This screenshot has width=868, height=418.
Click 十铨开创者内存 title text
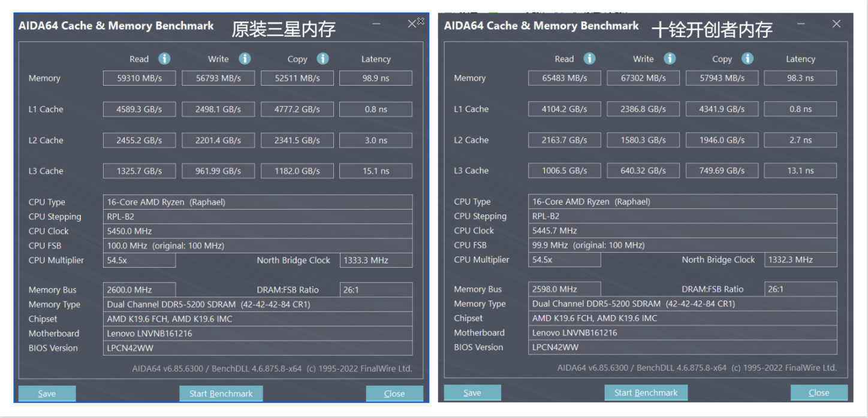pyautogui.click(x=712, y=29)
